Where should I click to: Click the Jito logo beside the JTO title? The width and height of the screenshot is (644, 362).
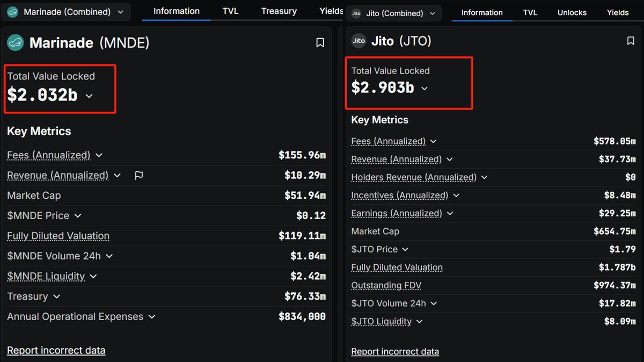coord(358,41)
